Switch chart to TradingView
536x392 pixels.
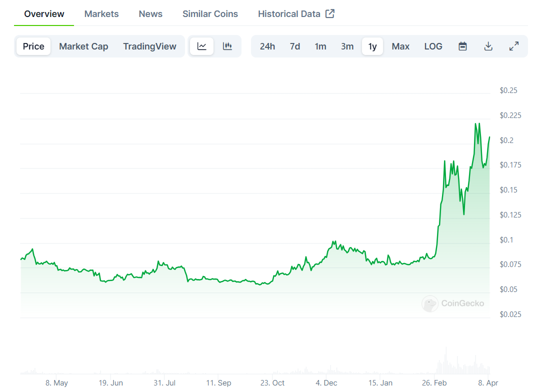coord(149,46)
